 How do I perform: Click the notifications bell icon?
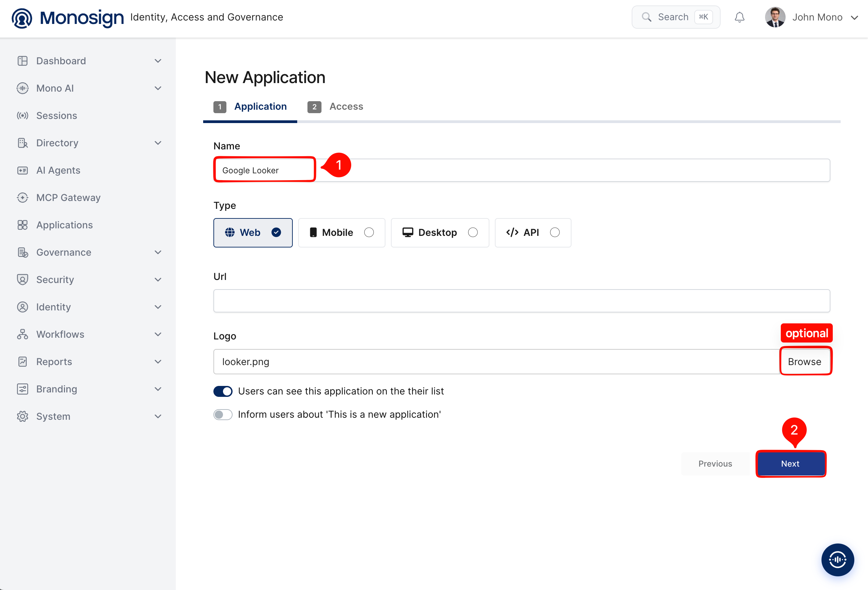pyautogui.click(x=739, y=17)
